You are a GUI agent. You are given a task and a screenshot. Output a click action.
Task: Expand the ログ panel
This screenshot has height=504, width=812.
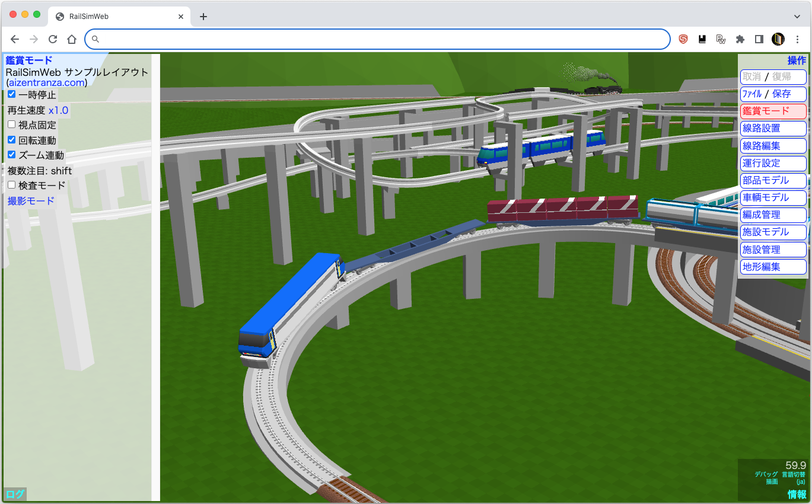[15, 494]
